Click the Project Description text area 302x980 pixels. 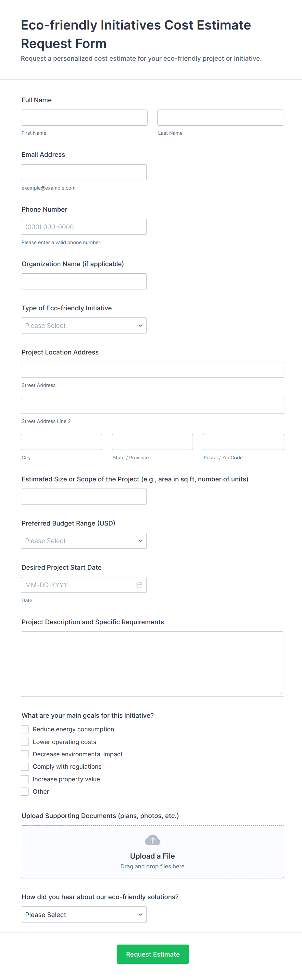tap(152, 664)
